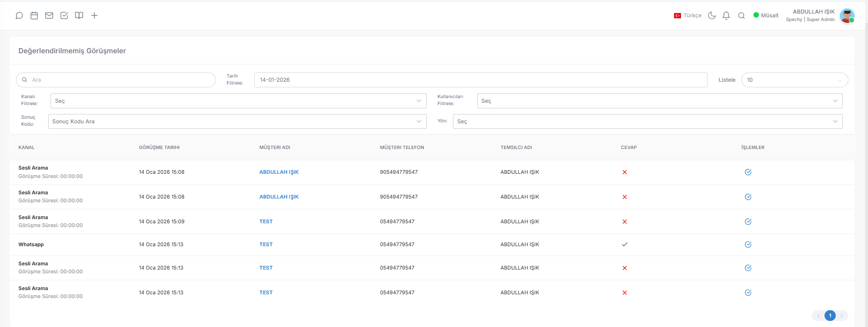
Task: Expand the Kanalı Filtrele dropdown
Action: (238, 101)
